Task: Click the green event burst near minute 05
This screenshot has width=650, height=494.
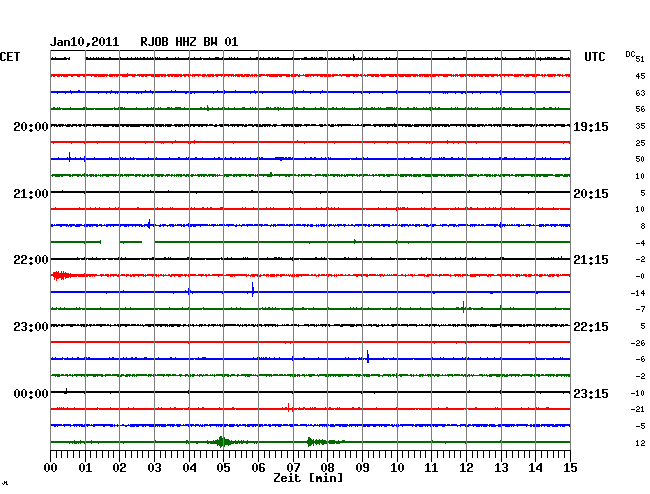Action: [222, 442]
